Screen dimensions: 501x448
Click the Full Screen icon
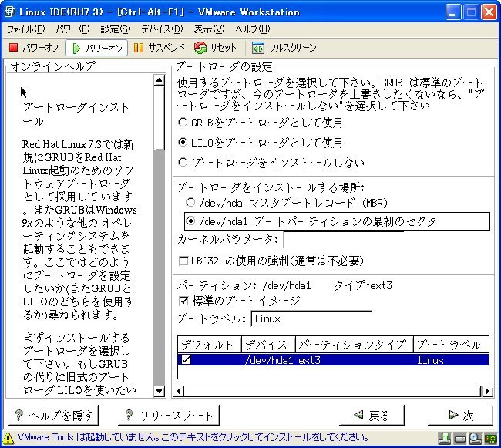tap(258, 48)
